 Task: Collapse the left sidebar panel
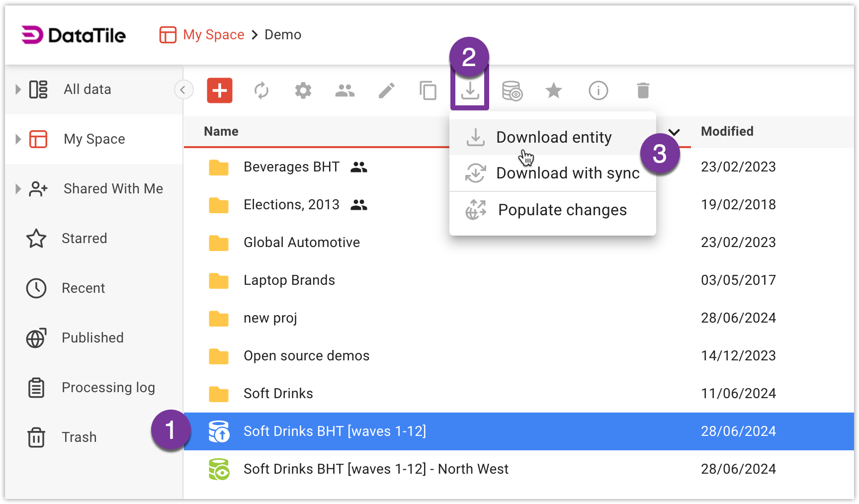pyautogui.click(x=183, y=90)
